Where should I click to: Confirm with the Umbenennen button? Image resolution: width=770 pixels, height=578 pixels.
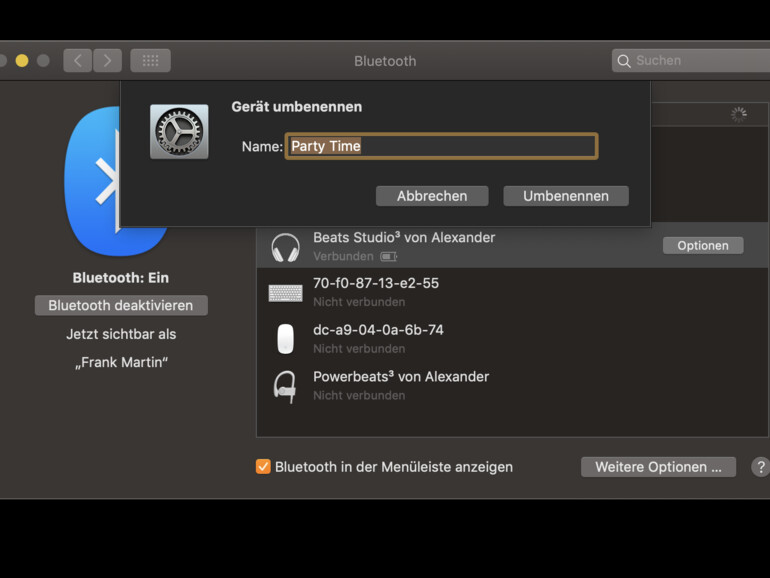[566, 196]
